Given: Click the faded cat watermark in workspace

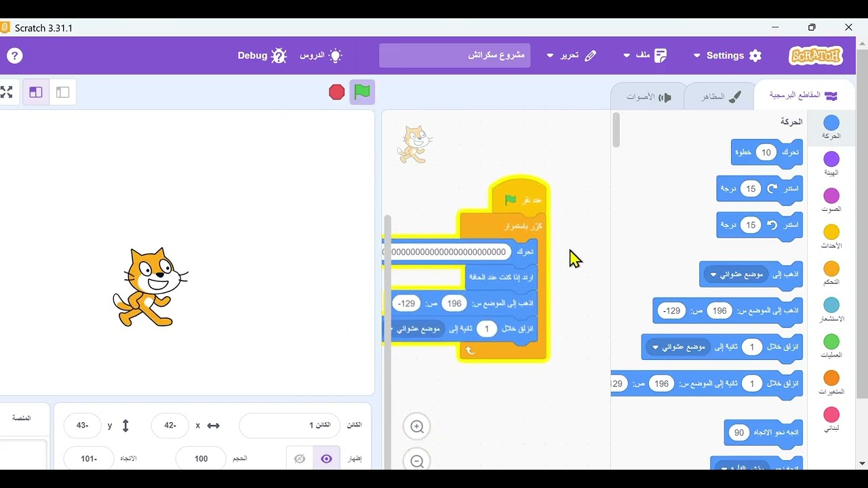Looking at the screenshot, I should pos(414,144).
